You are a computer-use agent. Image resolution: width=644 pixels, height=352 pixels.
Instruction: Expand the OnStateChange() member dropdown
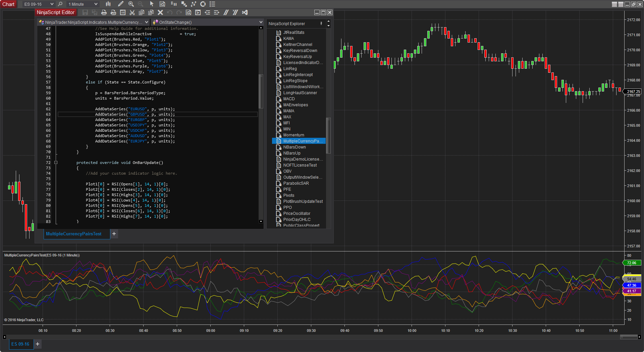point(261,22)
